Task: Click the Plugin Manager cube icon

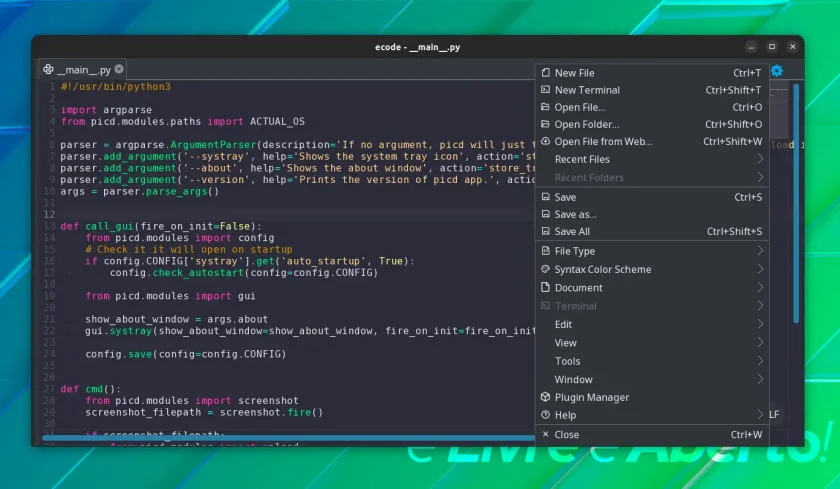Action: click(545, 397)
